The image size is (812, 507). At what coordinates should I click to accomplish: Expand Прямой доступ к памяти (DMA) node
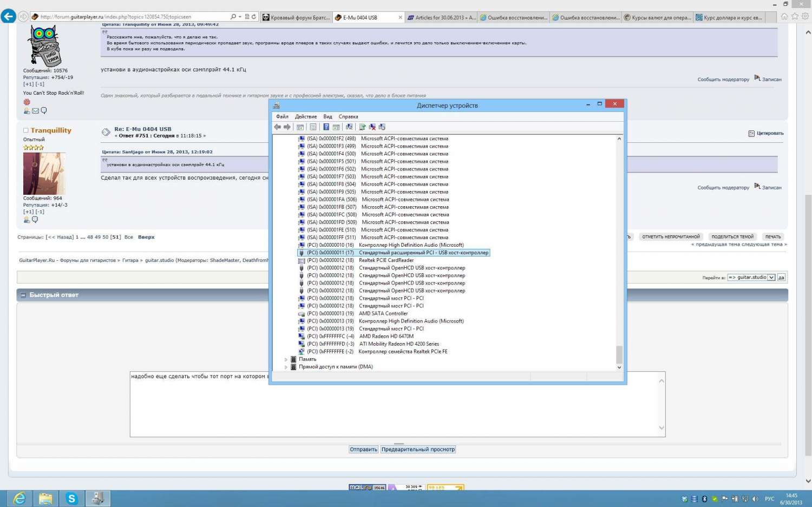pyautogui.click(x=286, y=367)
